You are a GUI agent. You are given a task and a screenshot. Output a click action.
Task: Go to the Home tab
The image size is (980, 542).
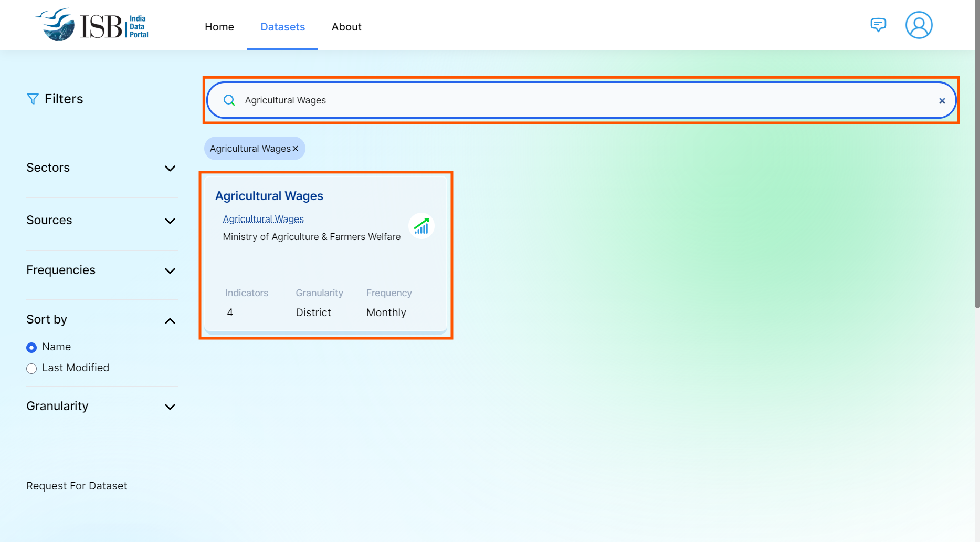(x=219, y=27)
